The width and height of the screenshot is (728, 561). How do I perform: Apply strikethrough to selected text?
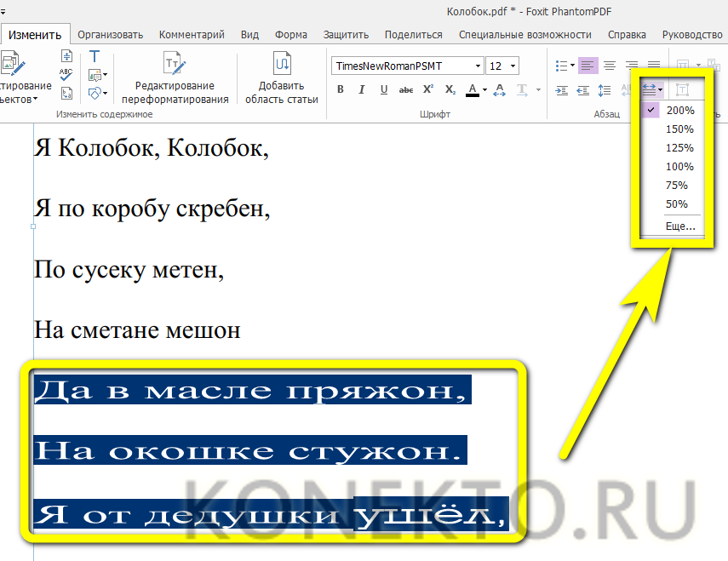[x=406, y=89]
